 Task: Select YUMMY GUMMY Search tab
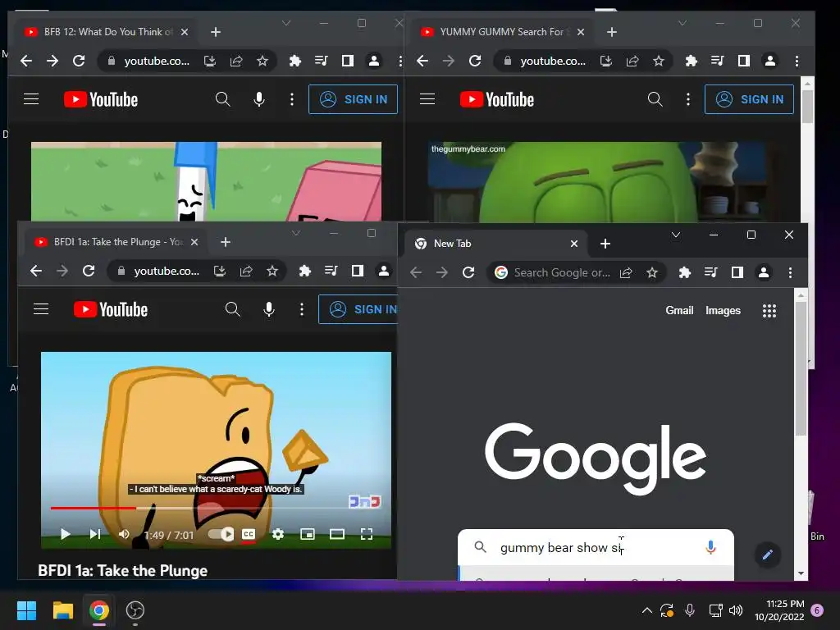pos(501,32)
